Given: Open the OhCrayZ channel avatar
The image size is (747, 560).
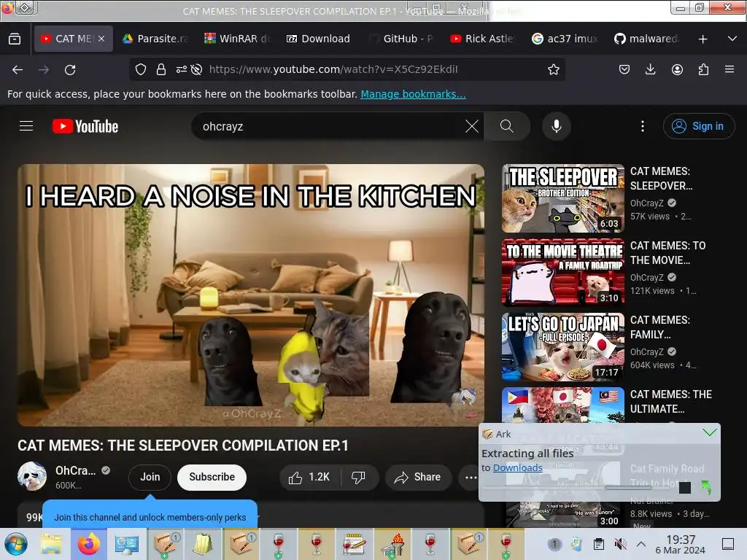Looking at the screenshot, I should pyautogui.click(x=32, y=476).
